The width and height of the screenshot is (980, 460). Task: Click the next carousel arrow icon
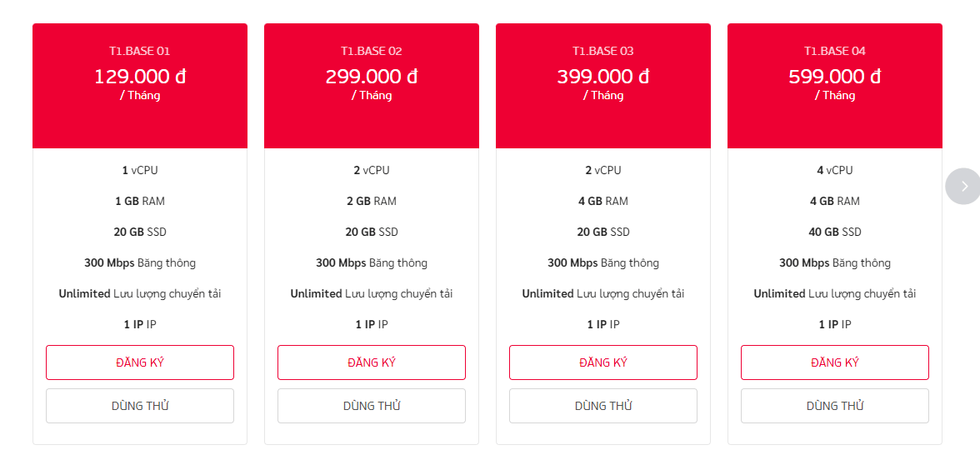click(x=964, y=186)
